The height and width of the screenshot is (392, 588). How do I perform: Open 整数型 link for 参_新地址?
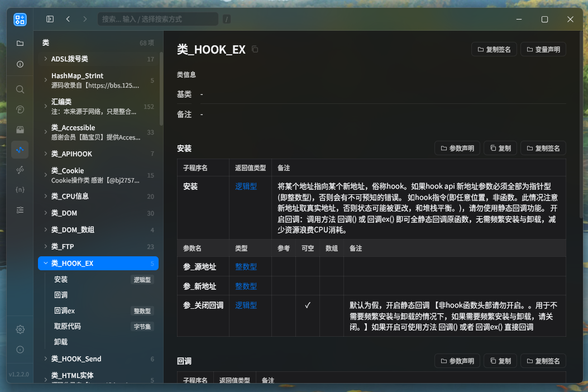click(x=246, y=286)
